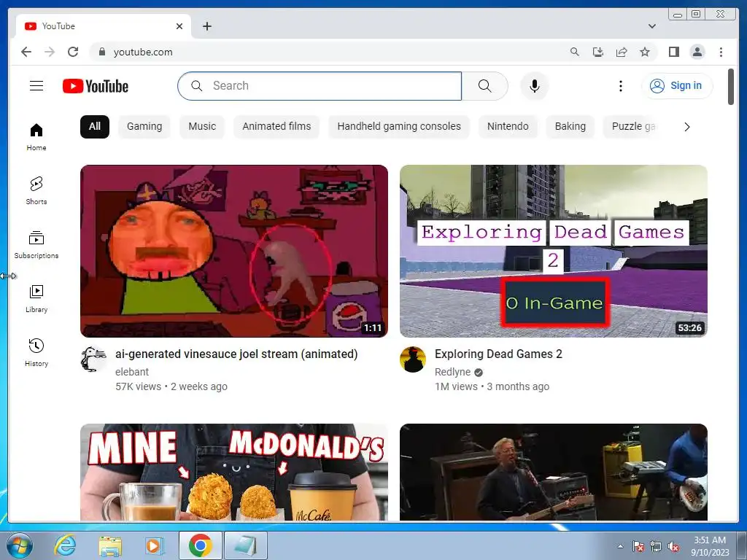This screenshot has height=560, width=747.
Task: Open the Chrome profile avatar icon
Action: 697,52
